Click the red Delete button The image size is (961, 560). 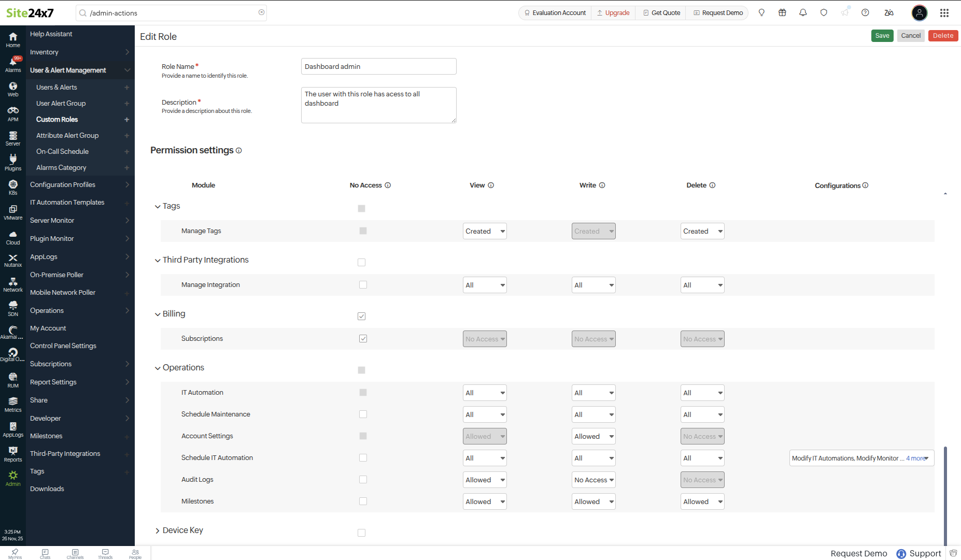[x=943, y=36]
